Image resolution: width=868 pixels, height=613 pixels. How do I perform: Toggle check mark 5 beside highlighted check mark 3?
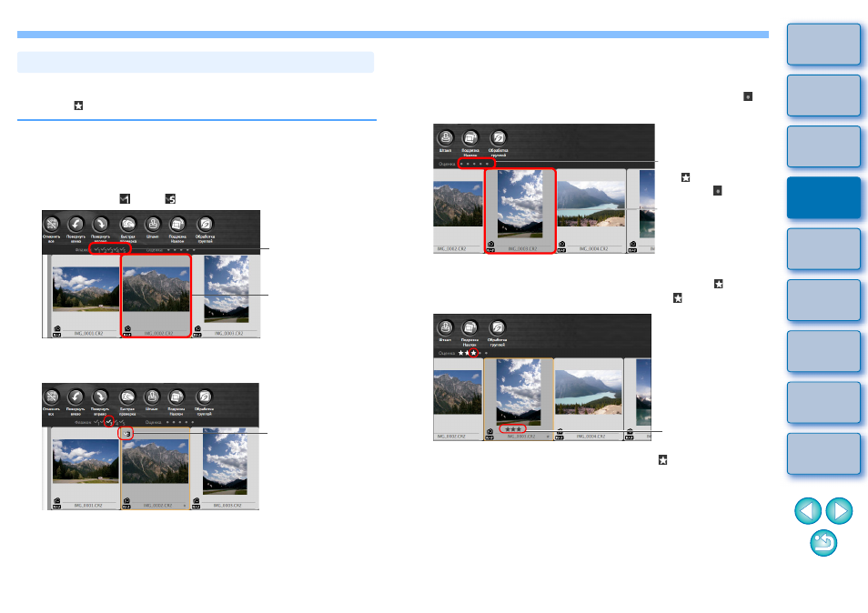pyautogui.click(x=122, y=422)
